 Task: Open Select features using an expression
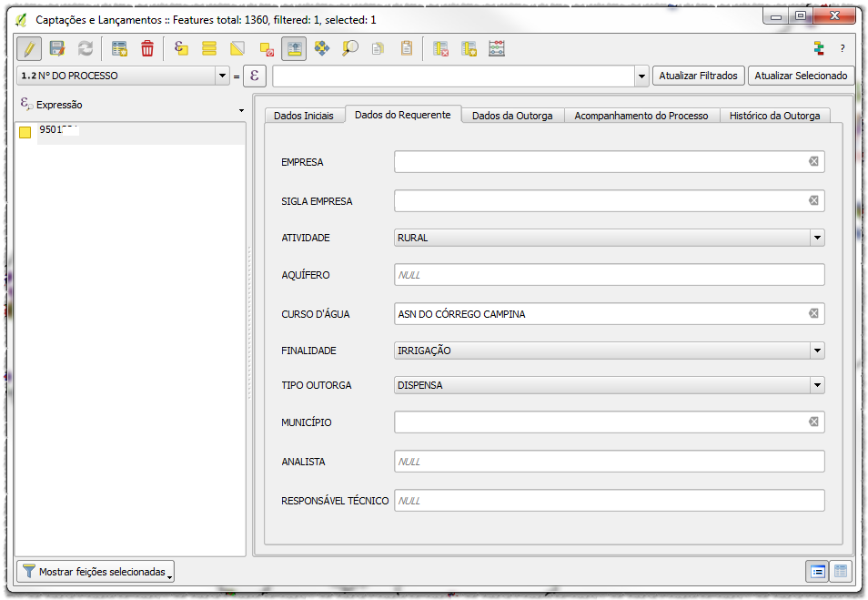click(181, 48)
